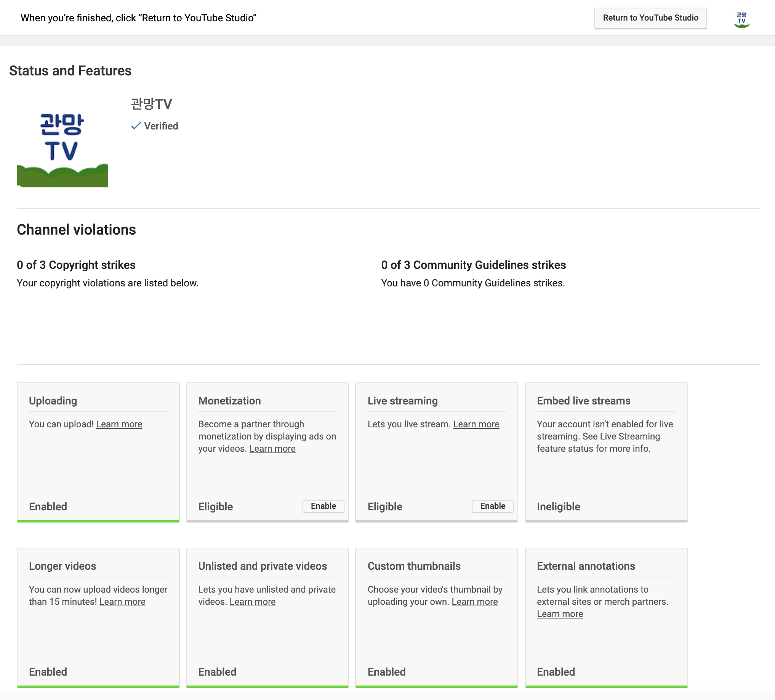Enable the Monetization feature

click(x=323, y=506)
